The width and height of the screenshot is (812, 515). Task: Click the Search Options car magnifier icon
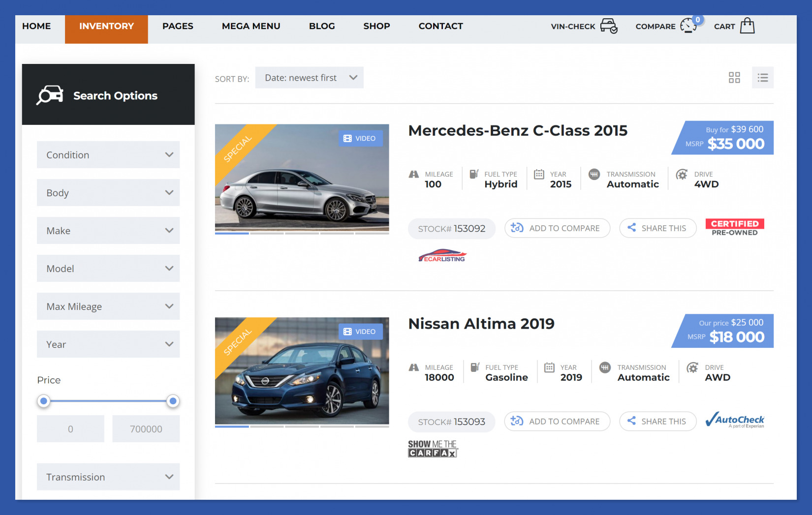[x=50, y=95]
